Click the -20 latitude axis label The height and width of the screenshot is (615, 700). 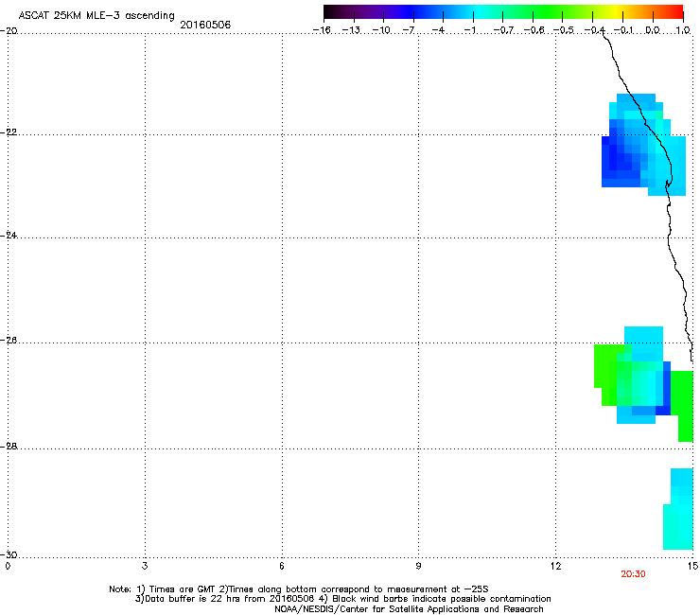[9, 31]
